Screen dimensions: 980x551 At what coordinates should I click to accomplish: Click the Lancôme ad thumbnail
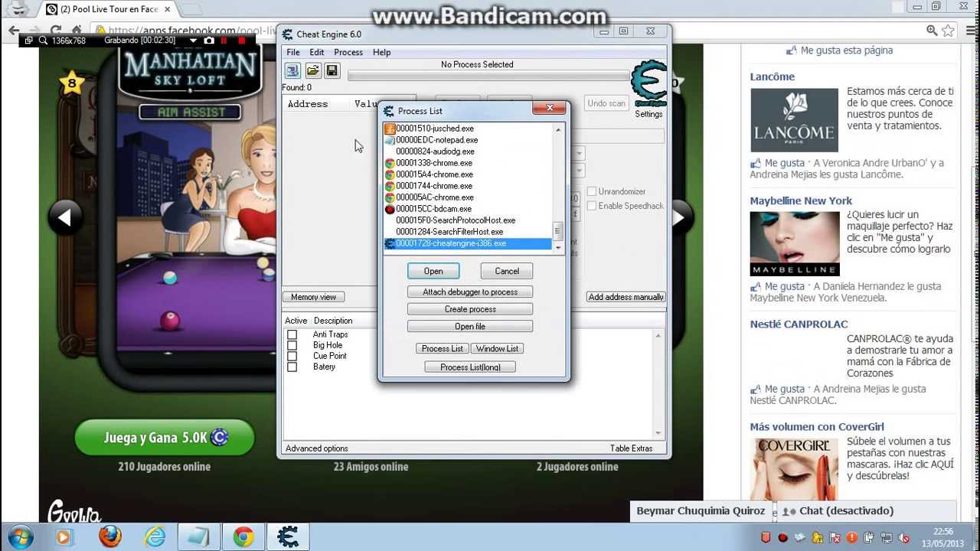pyautogui.click(x=794, y=120)
